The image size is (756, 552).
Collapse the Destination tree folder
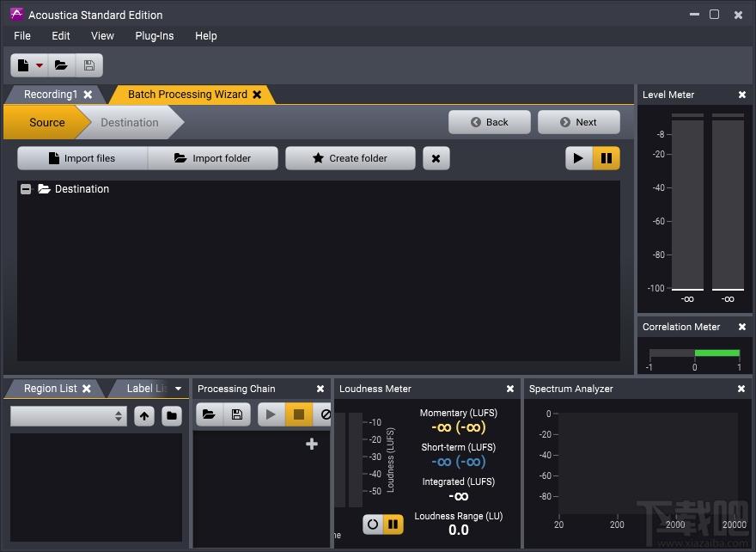[x=26, y=188]
